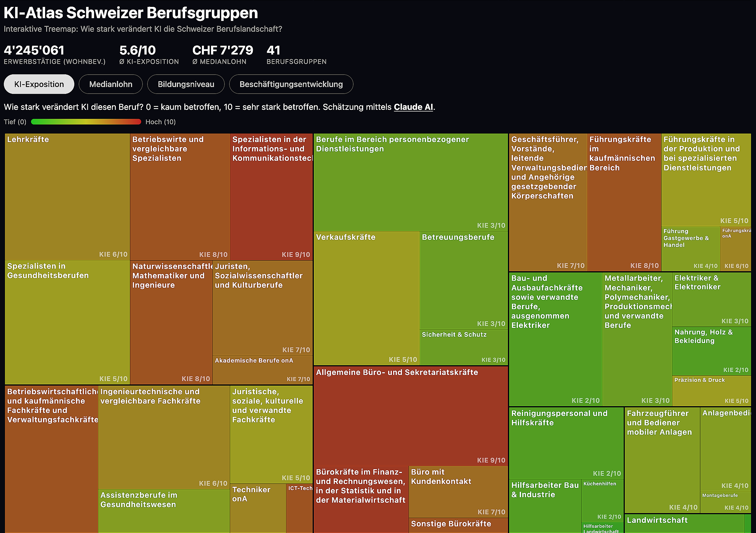
Task: Open the Bildungsniveau view
Action: [x=186, y=84]
